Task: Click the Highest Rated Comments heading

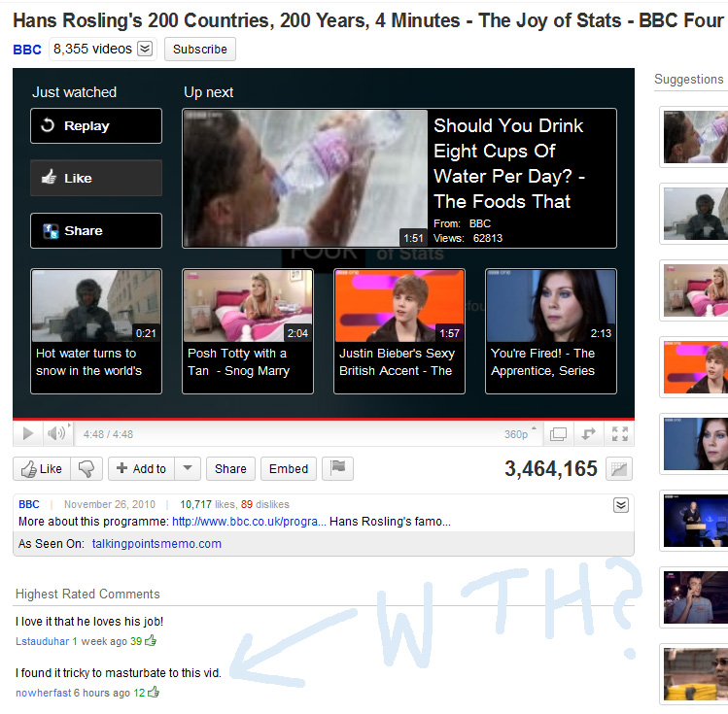Action: point(87,594)
